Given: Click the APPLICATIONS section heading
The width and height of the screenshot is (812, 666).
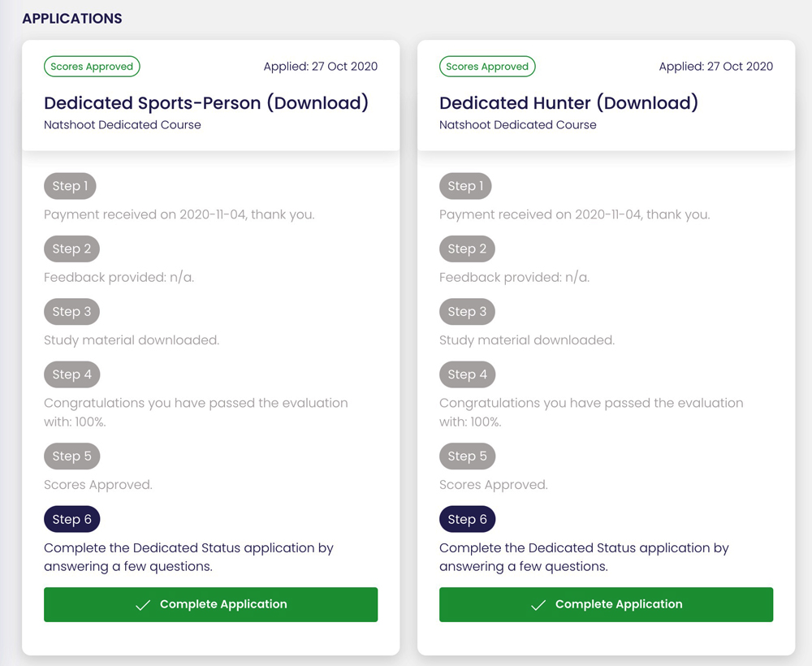Looking at the screenshot, I should coord(71,18).
